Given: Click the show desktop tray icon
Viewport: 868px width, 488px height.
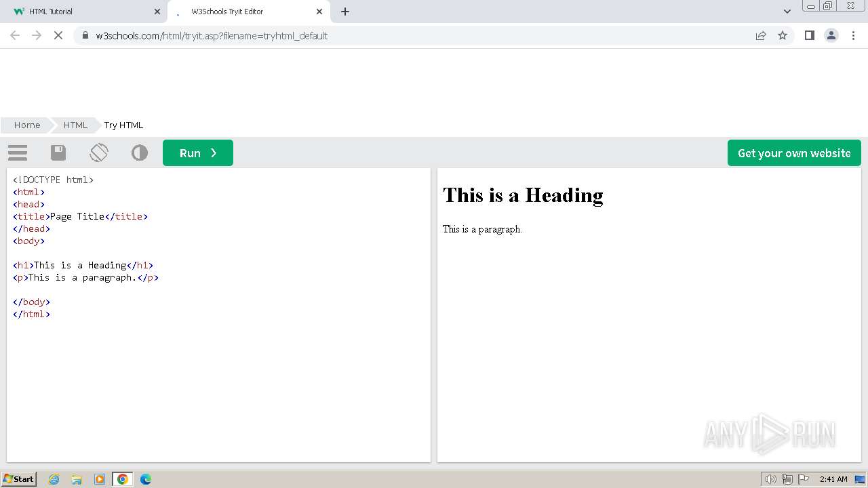Looking at the screenshot, I should [861, 479].
